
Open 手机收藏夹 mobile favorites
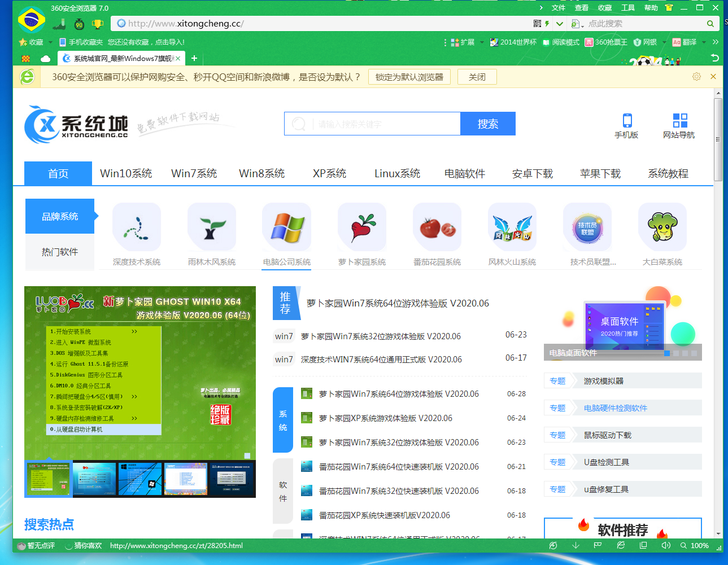(x=81, y=42)
